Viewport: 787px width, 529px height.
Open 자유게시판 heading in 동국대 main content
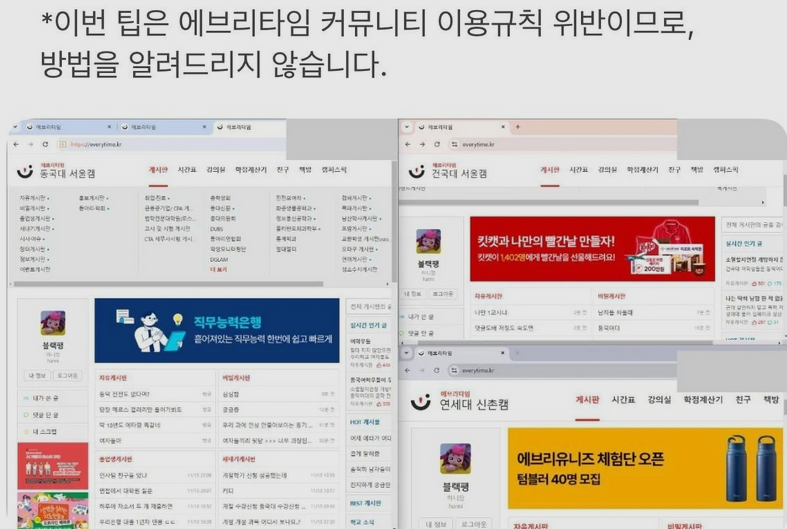click(112, 377)
